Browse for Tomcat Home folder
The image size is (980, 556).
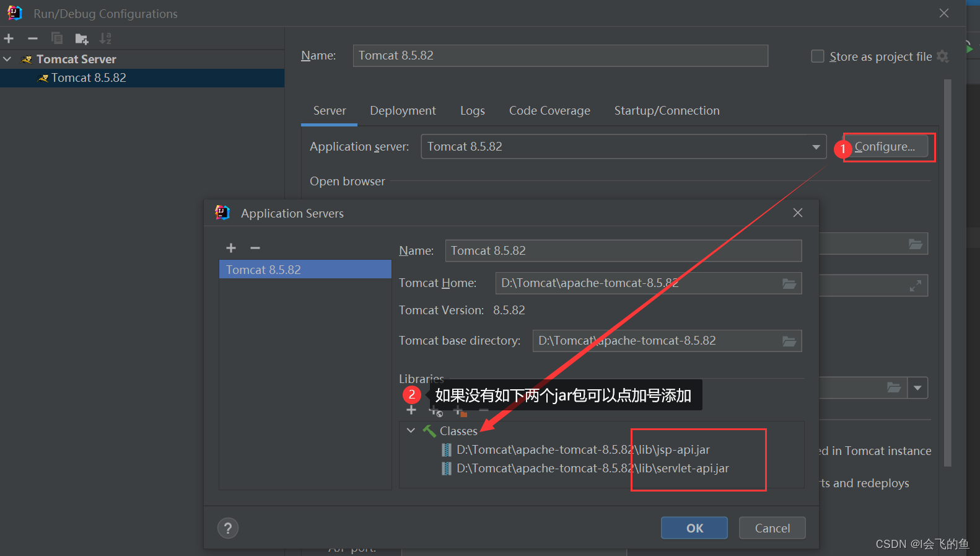click(789, 283)
